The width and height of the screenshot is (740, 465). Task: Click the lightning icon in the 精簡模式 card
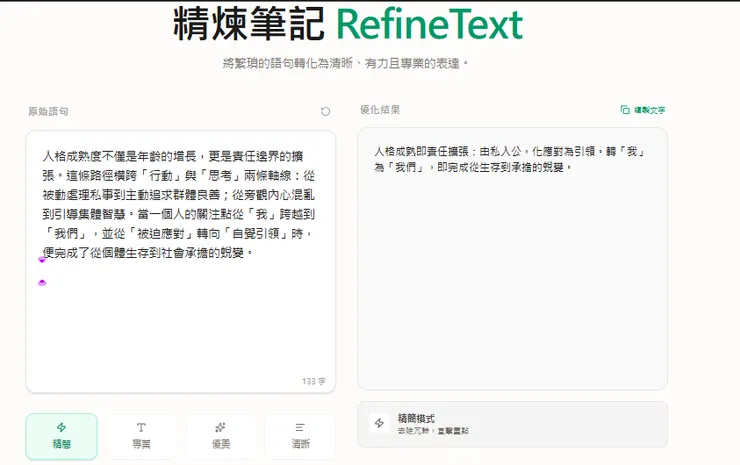tap(379, 423)
